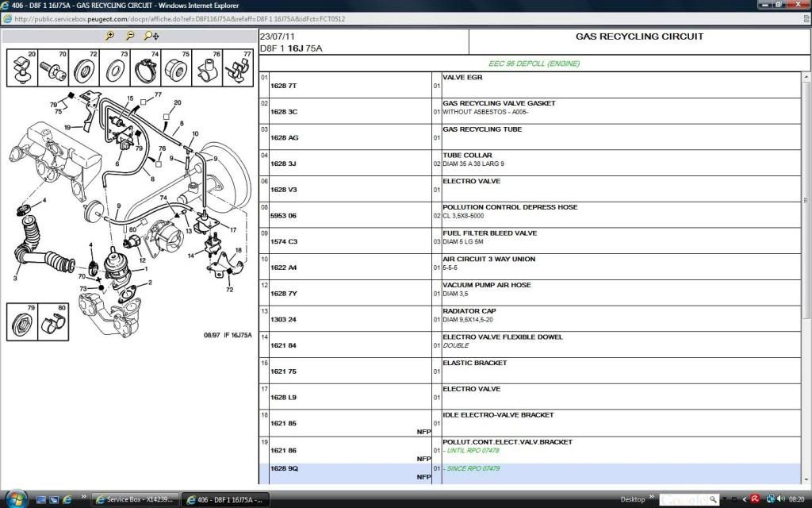The width and height of the screenshot is (812, 508).
Task: Click the servicebox URL in the address bar
Action: [180, 19]
